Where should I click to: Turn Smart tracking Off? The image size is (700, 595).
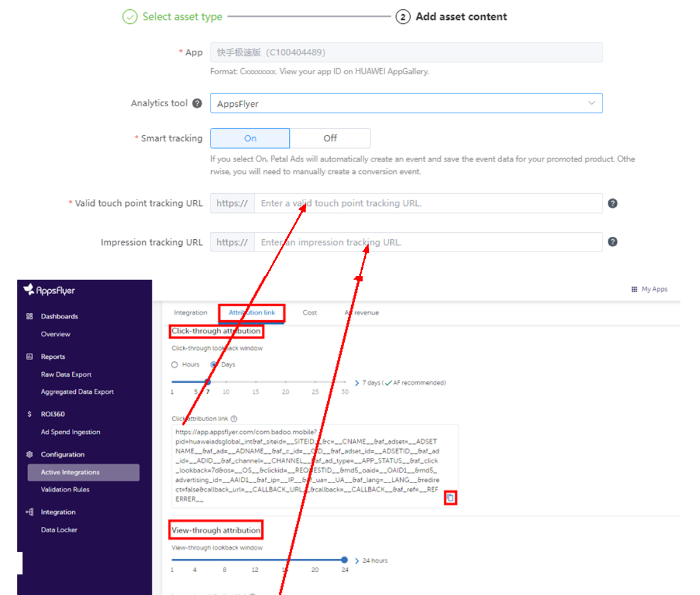(330, 138)
